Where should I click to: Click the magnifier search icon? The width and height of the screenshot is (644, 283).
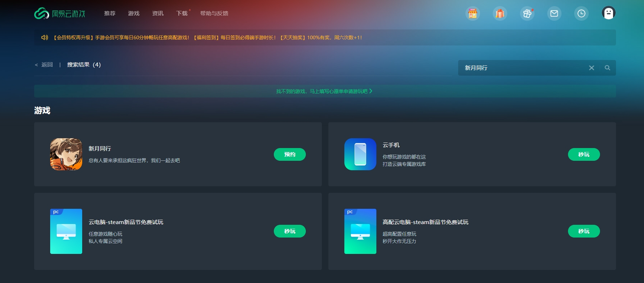607,68
